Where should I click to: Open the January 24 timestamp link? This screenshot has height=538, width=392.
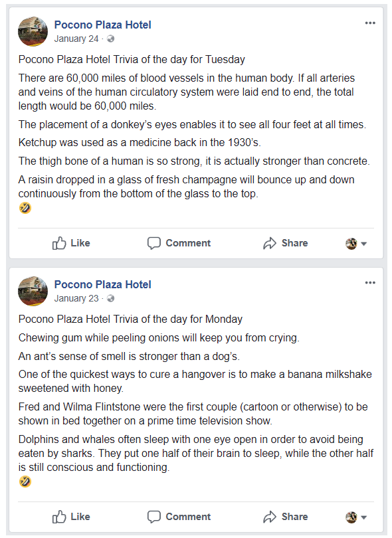click(x=76, y=39)
